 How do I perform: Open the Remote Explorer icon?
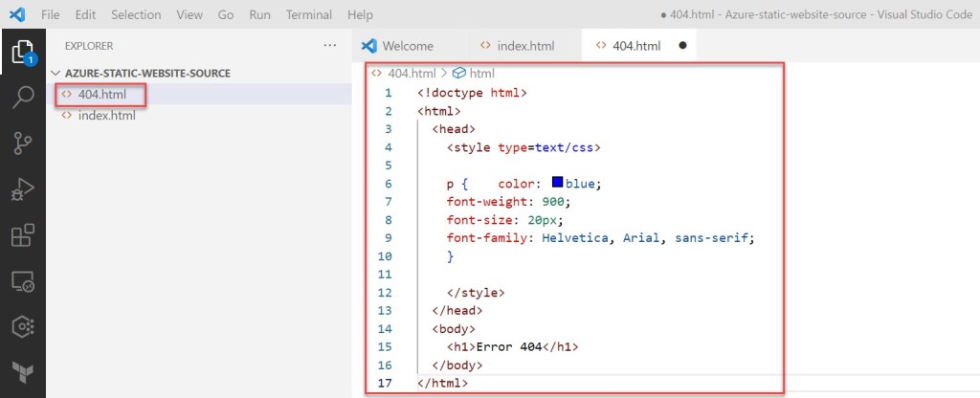(22, 281)
